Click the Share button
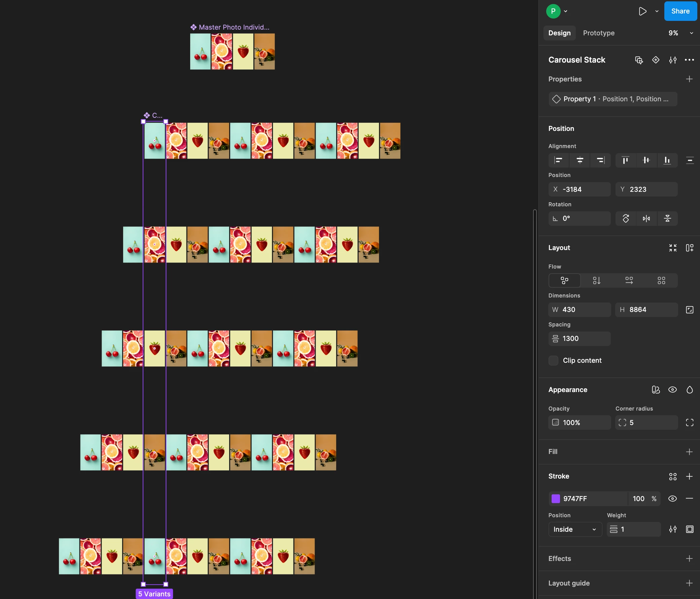Screen dimensions: 700x599 [x=680, y=11]
